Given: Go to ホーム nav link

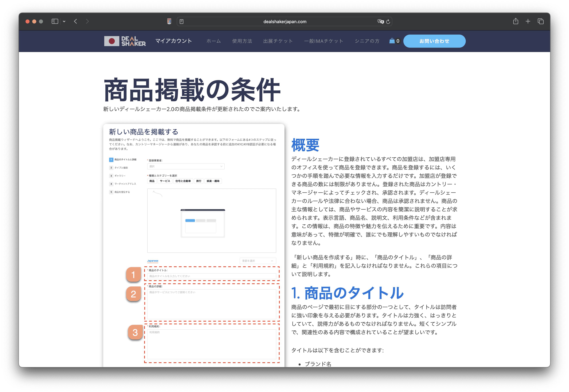Looking at the screenshot, I should pos(214,41).
